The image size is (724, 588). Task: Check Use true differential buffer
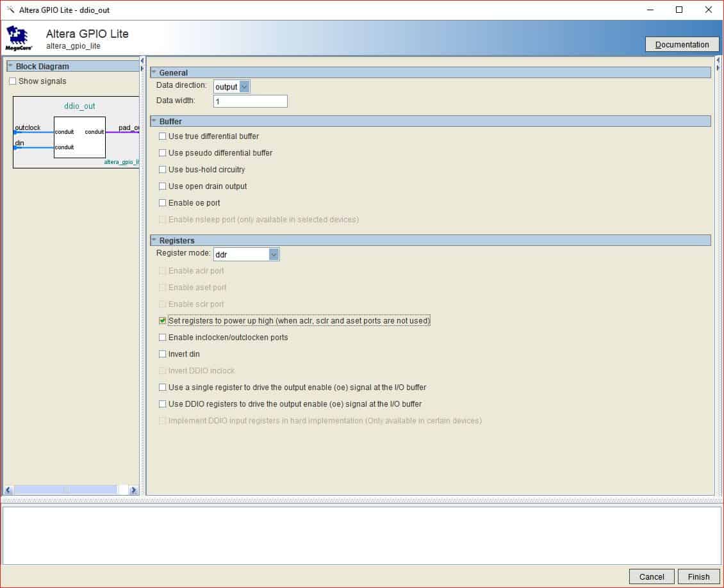162,136
